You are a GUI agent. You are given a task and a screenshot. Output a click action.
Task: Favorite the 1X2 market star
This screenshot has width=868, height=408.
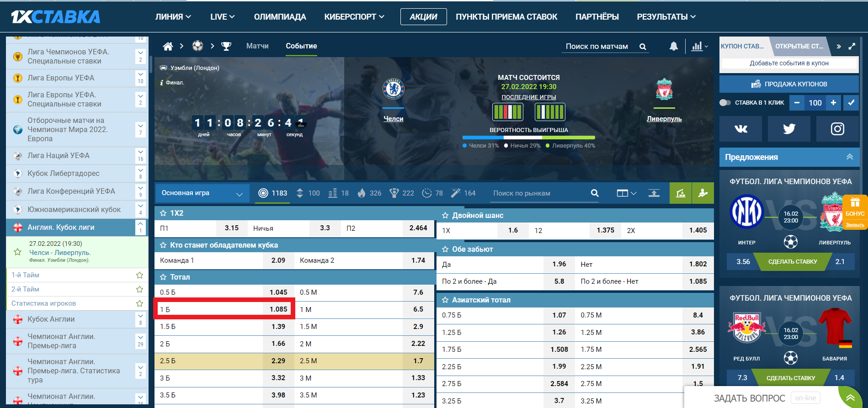click(163, 213)
